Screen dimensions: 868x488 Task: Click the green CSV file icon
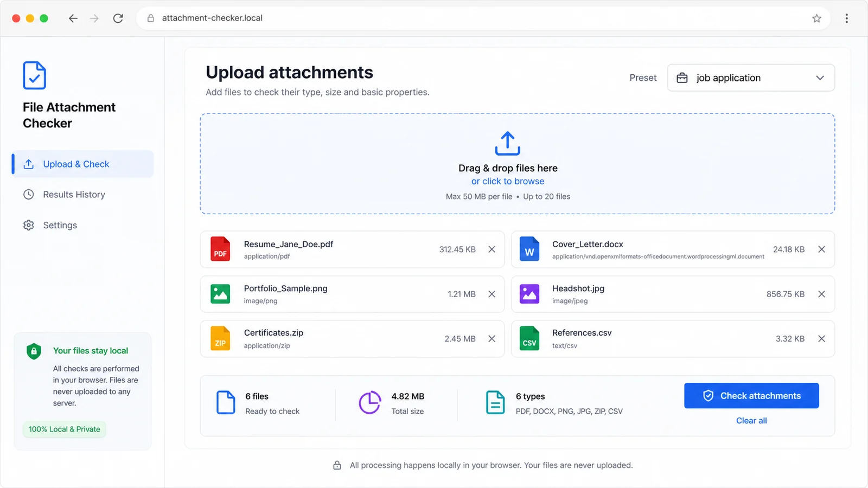tap(529, 338)
